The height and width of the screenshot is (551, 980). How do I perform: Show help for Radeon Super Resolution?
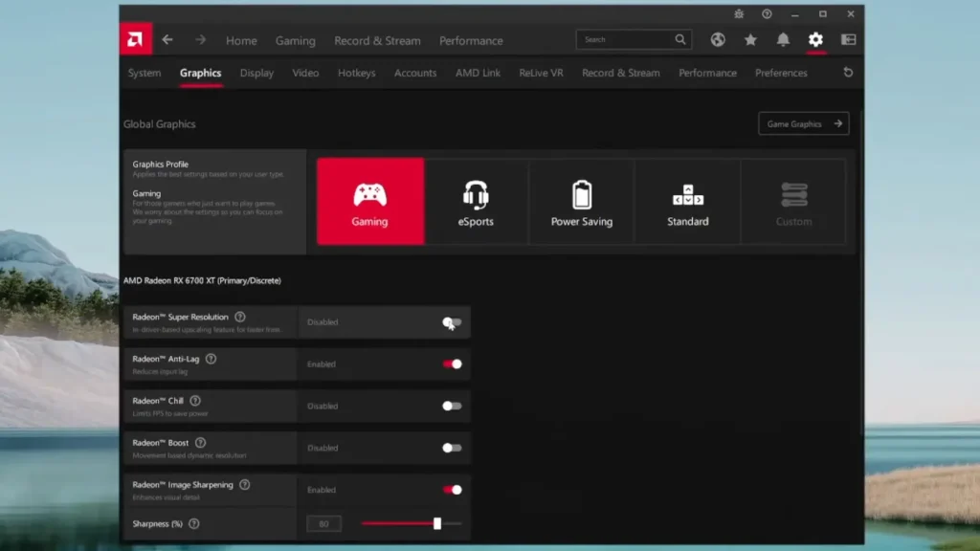(240, 317)
